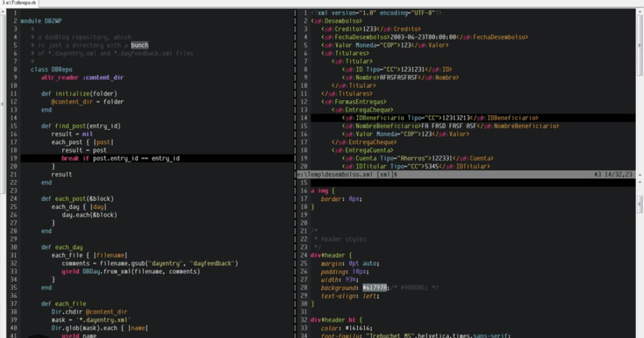
Task: Click the 'def each_file' definition
Action: pyautogui.click(x=64, y=304)
